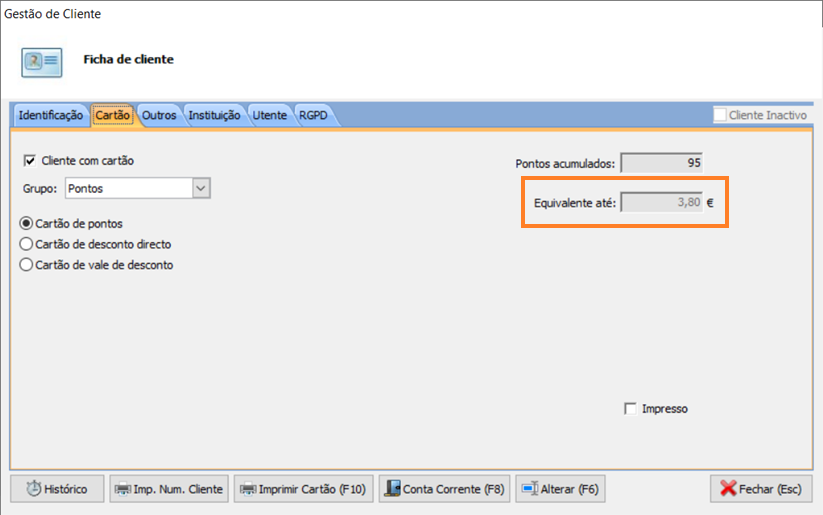Select Cartão de vale de desconto
823x515 pixels.
pos(27,265)
